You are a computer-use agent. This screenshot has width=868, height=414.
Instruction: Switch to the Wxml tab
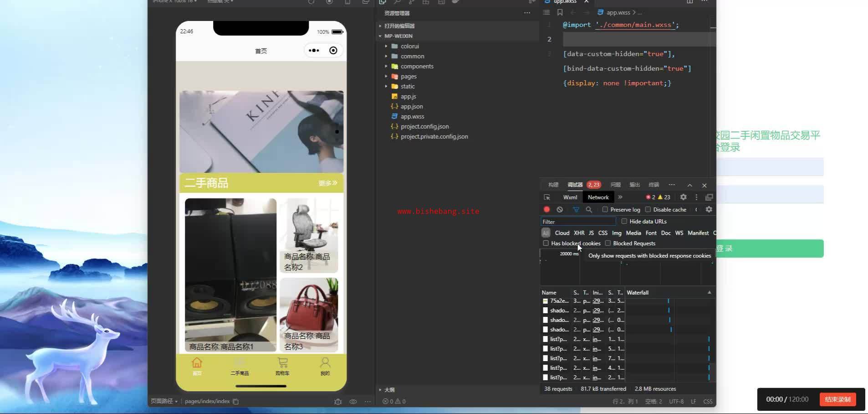570,197
